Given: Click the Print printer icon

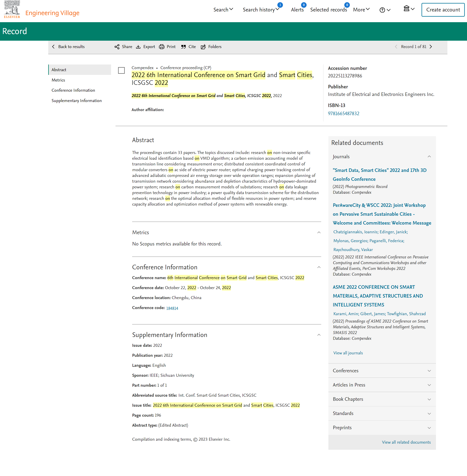Looking at the screenshot, I should click(162, 47).
